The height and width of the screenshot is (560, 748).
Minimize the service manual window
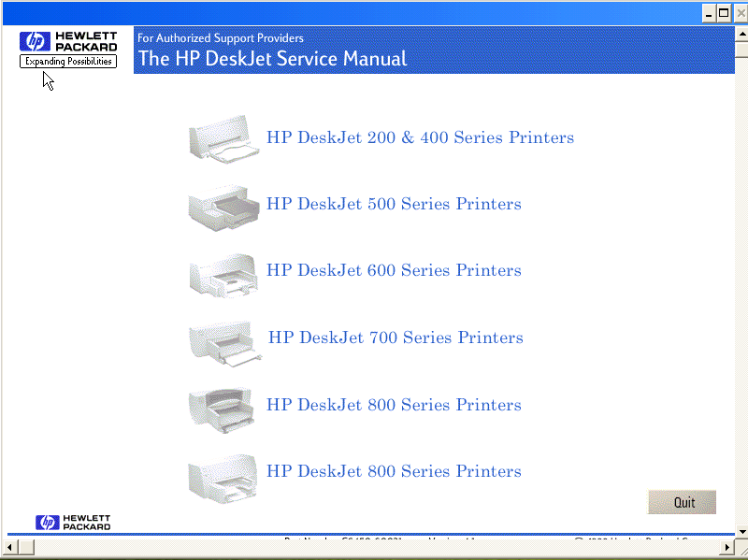coord(709,13)
